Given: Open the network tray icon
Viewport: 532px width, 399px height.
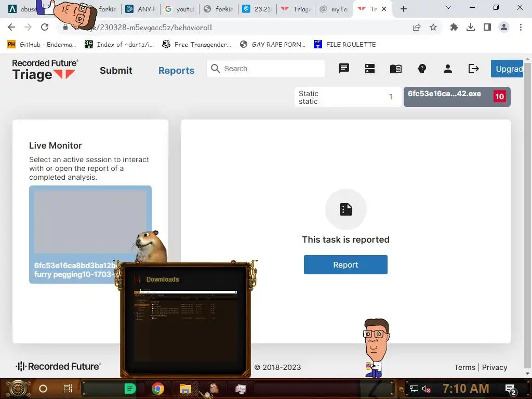Looking at the screenshot, I should point(414,389).
